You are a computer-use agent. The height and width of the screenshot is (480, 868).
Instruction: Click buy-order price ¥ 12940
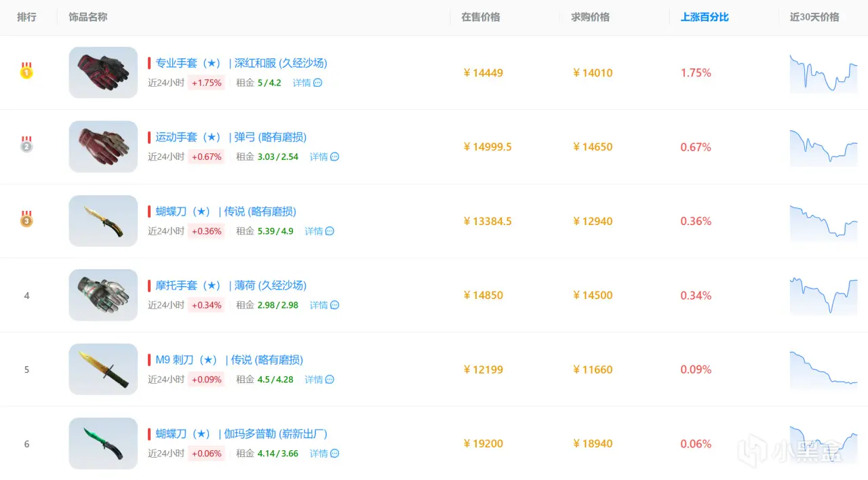pyautogui.click(x=593, y=221)
